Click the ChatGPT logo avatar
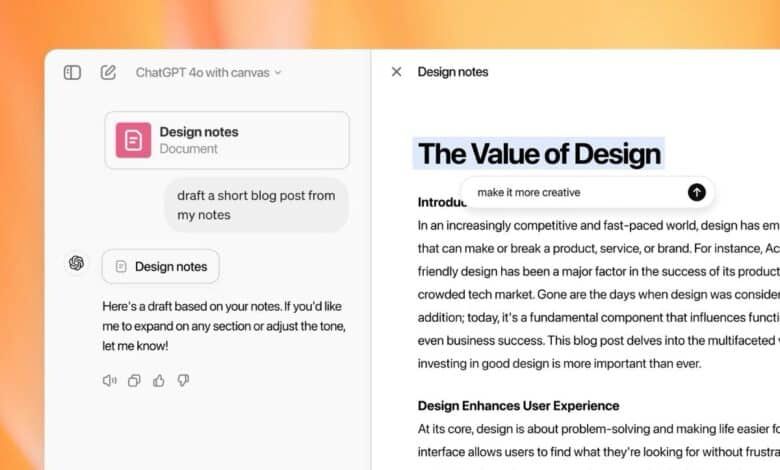The height and width of the screenshot is (470, 780). click(76, 263)
